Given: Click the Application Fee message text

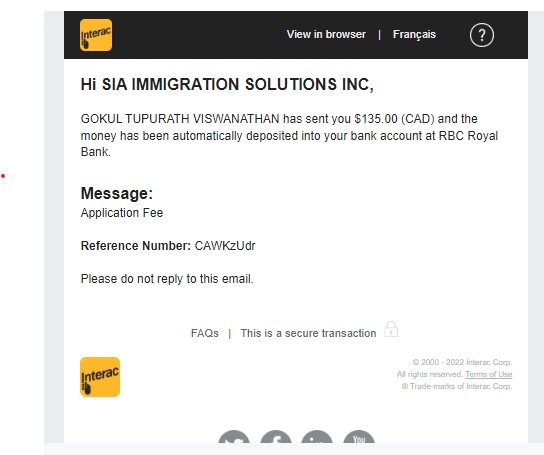Looking at the screenshot, I should click(x=122, y=213).
